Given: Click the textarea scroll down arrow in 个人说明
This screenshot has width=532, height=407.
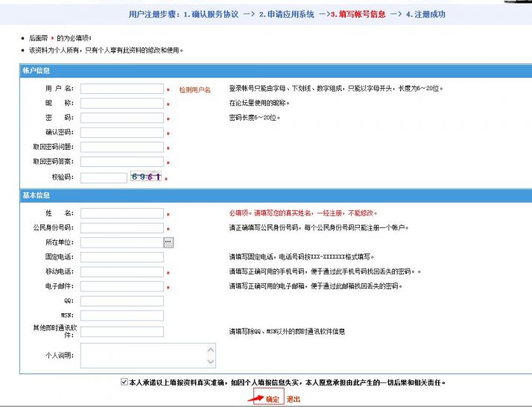Looking at the screenshot, I should [210, 362].
